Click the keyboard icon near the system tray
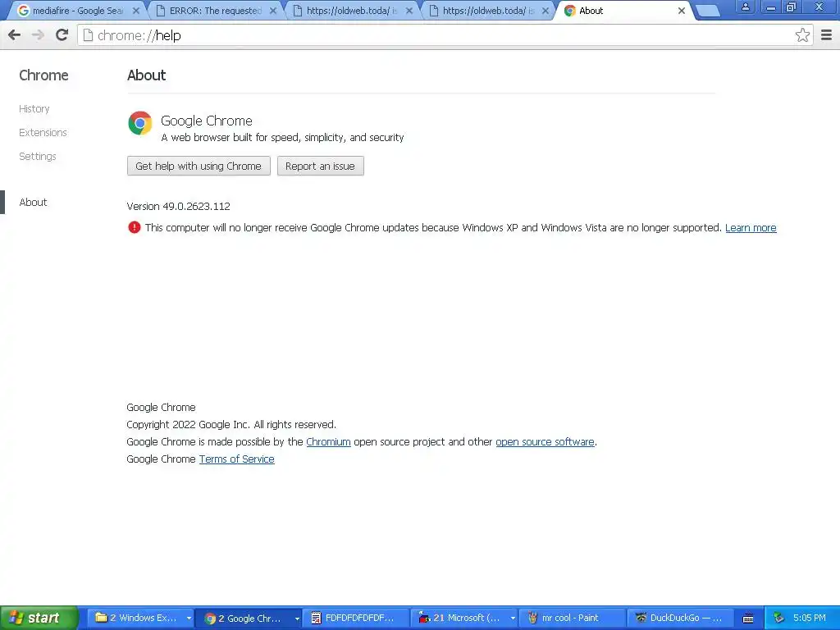The height and width of the screenshot is (630, 840). pyautogui.click(x=748, y=619)
